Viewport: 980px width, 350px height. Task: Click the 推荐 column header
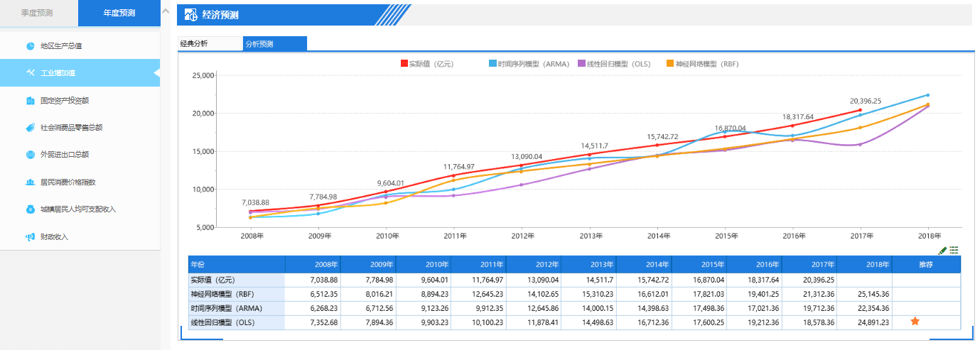(926, 264)
